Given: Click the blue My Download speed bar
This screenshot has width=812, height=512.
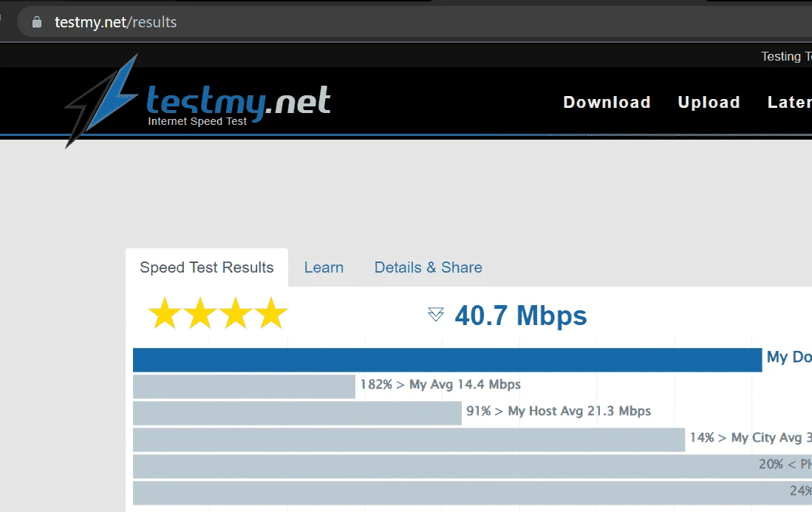Looking at the screenshot, I should 448,360.
